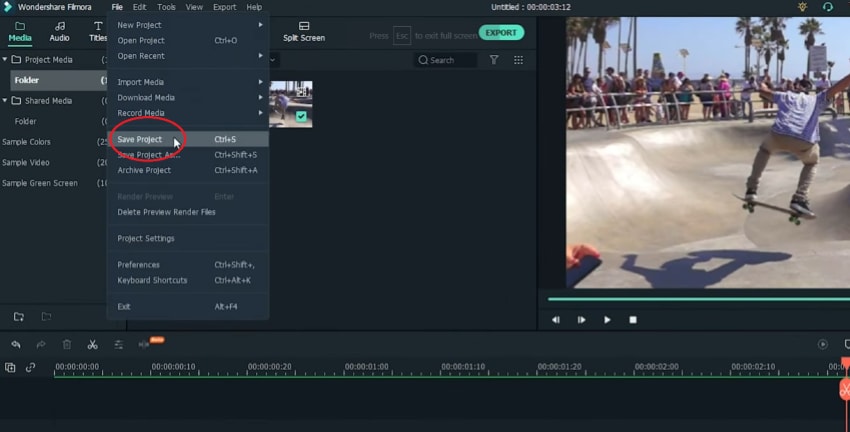This screenshot has width=850, height=432.
Task: Click the preview progress bar
Action: (x=699, y=299)
